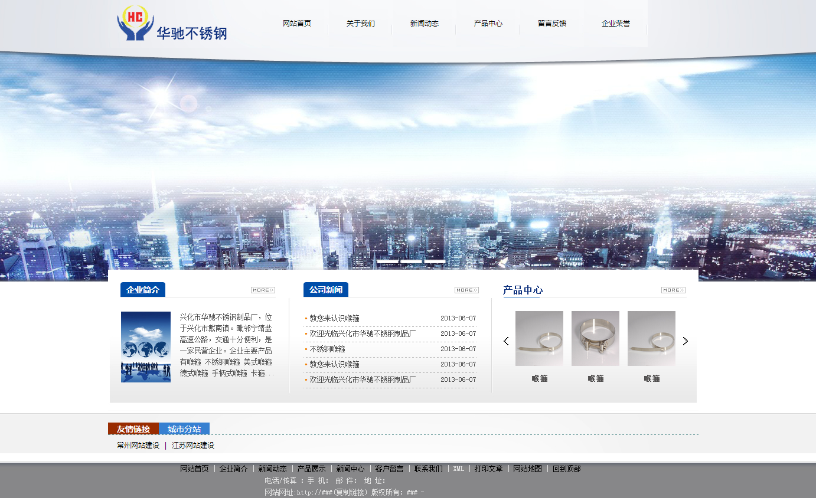This screenshot has height=504, width=816.
Task: Click previous arrow in product carousel
Action: [x=506, y=341]
